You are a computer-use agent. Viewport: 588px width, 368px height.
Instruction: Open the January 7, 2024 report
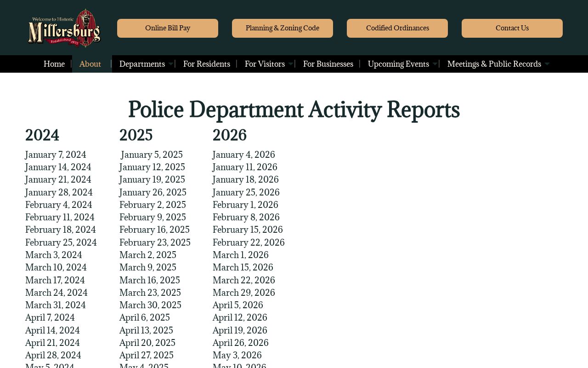point(56,155)
